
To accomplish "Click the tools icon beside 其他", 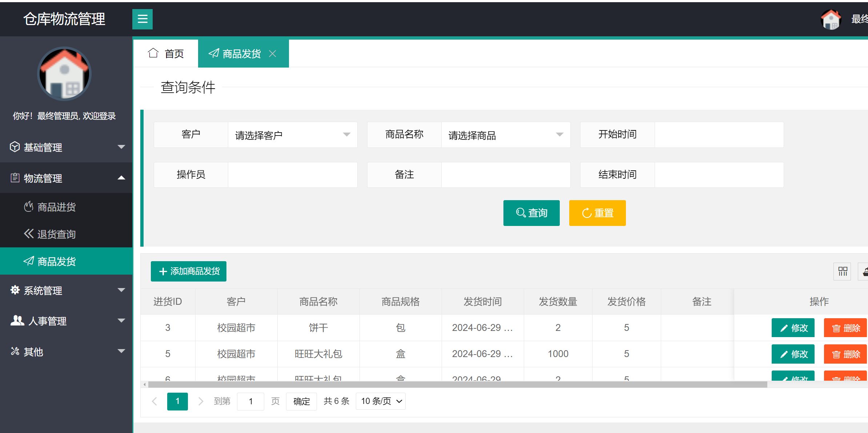I will coord(15,351).
